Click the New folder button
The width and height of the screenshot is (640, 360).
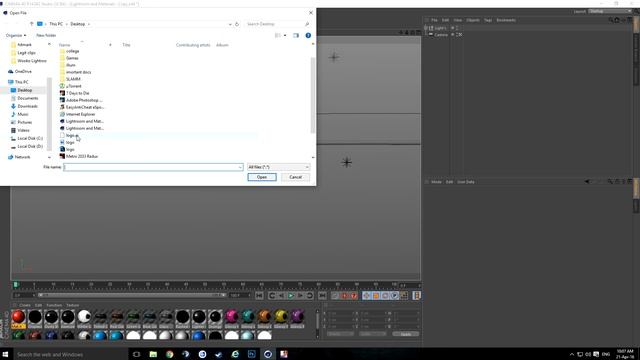coord(46,36)
